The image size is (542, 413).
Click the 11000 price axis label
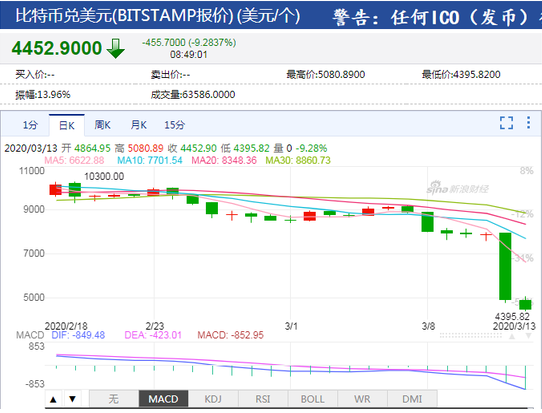tap(31, 171)
